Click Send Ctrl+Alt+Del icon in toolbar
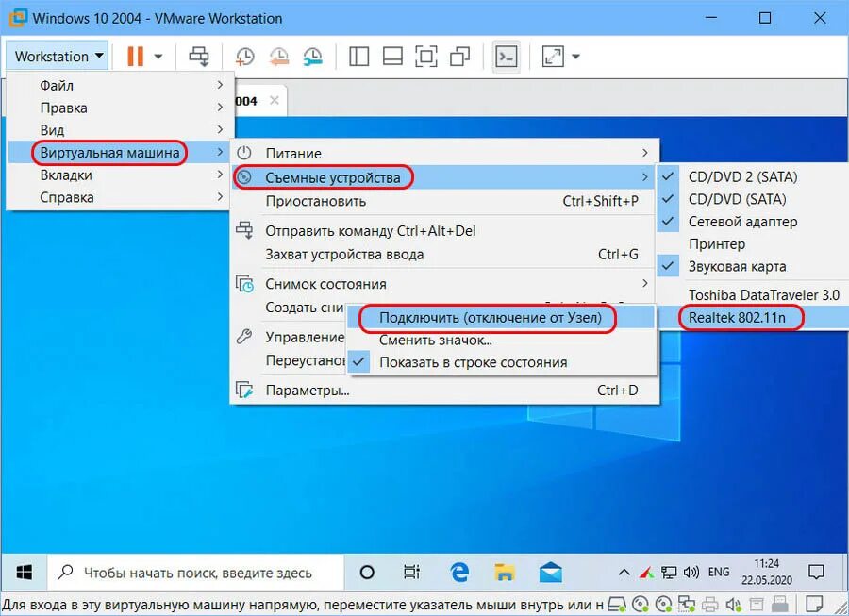Screen dimensions: 849x616 click(x=199, y=57)
